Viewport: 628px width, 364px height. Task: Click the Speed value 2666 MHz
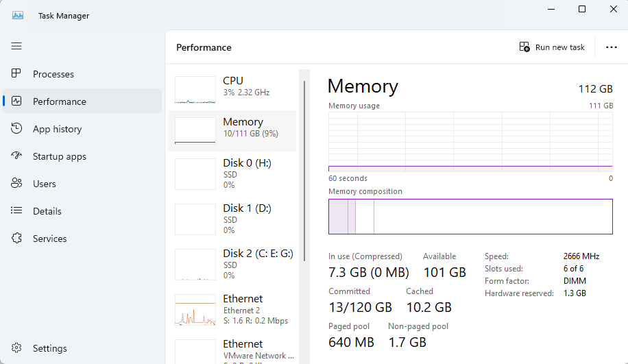581,256
